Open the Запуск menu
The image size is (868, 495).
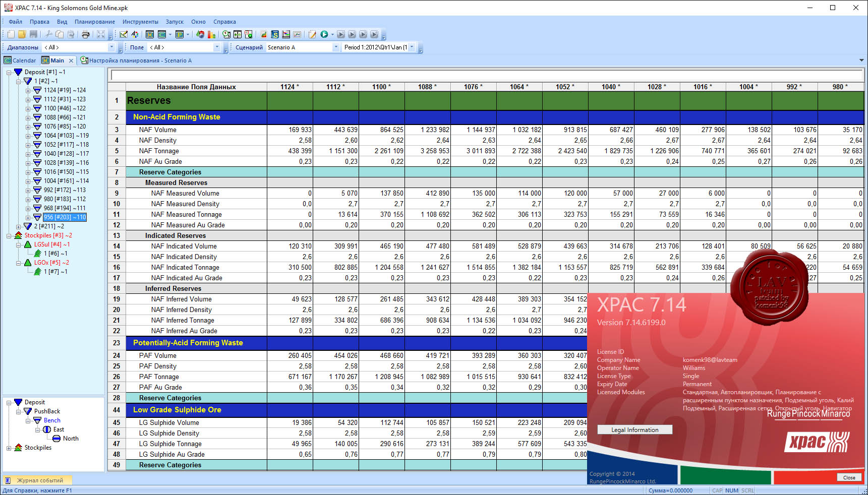coord(175,22)
